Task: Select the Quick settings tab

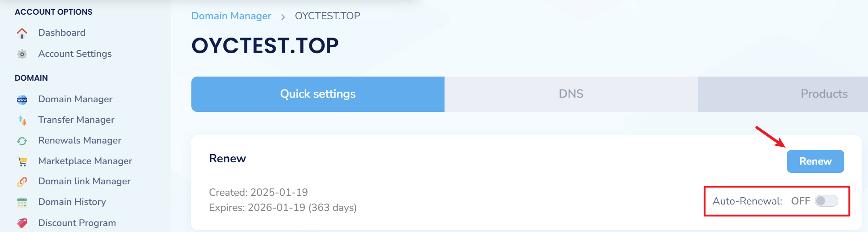Action: (x=318, y=94)
